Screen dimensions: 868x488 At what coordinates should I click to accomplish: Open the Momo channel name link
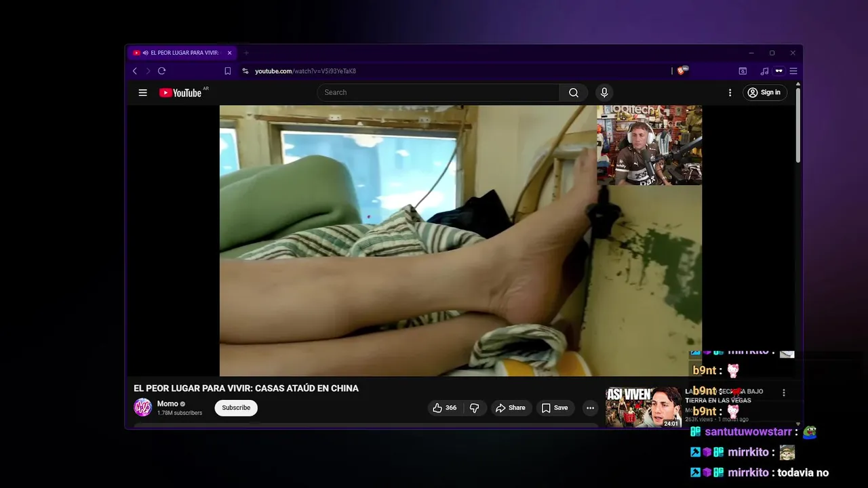[167, 404]
